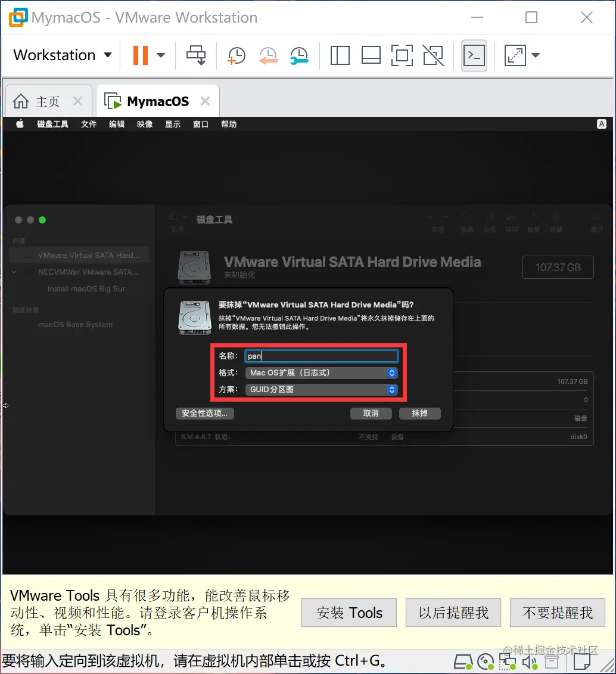Click the 抹掉 erase button in dialog
The width and height of the screenshot is (616, 674).
419,414
